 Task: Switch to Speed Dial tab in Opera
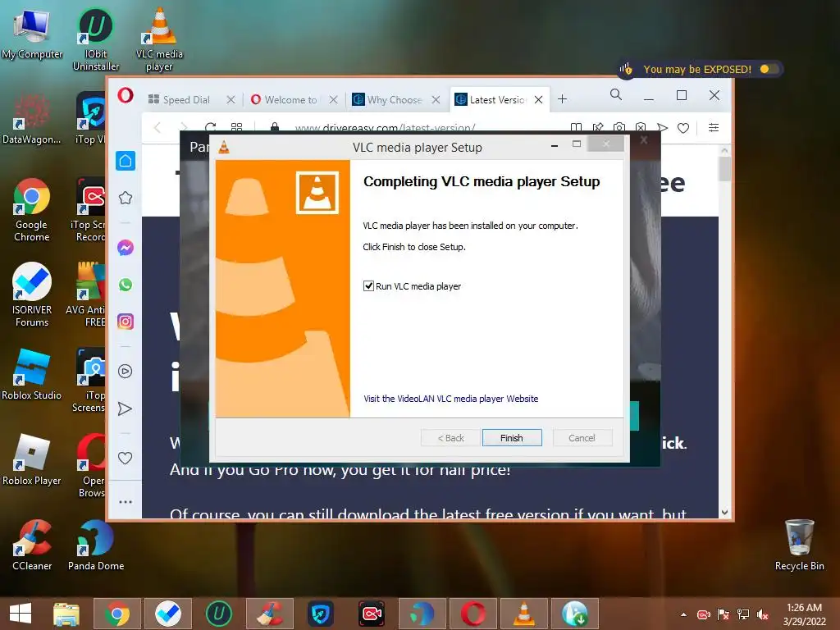click(x=186, y=99)
